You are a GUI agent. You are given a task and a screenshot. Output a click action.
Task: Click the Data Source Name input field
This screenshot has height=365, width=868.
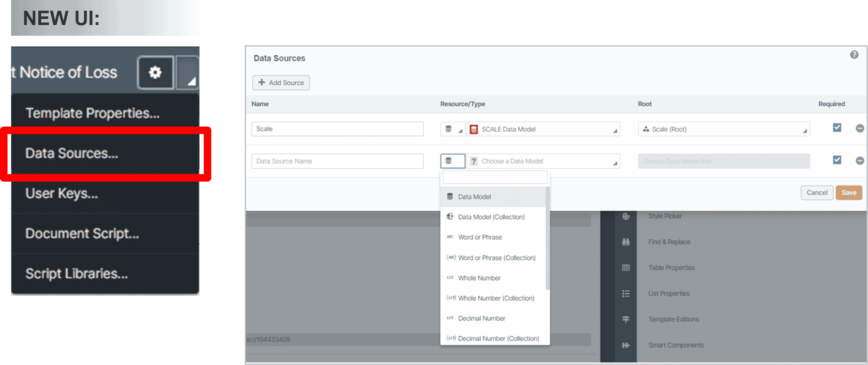click(x=337, y=161)
